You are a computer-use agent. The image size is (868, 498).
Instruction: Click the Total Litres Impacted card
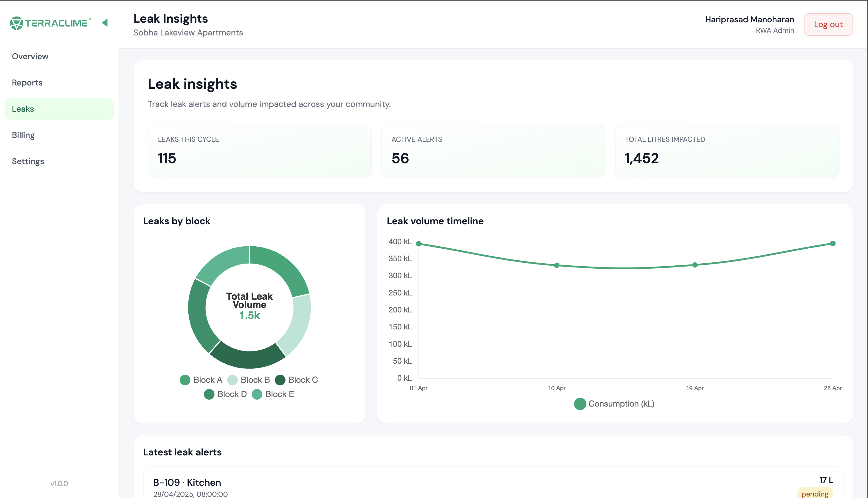727,151
